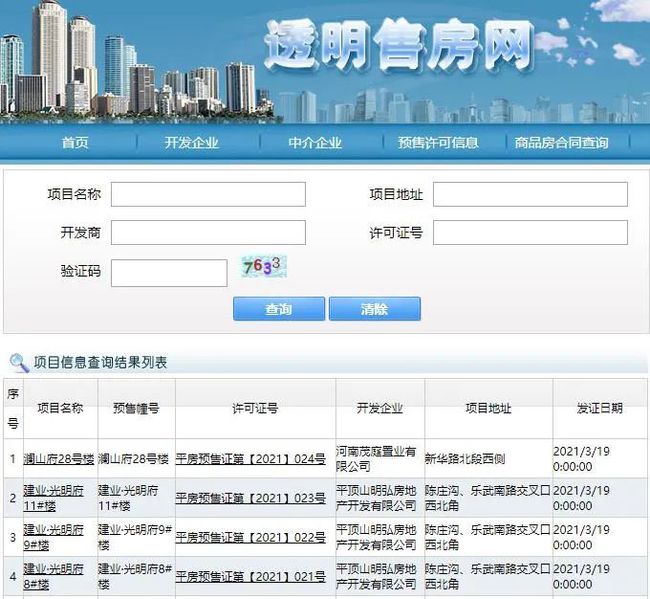Screen dimensions: 650x599
Task: Open project link 澜山府28号楼
Action: point(58,459)
